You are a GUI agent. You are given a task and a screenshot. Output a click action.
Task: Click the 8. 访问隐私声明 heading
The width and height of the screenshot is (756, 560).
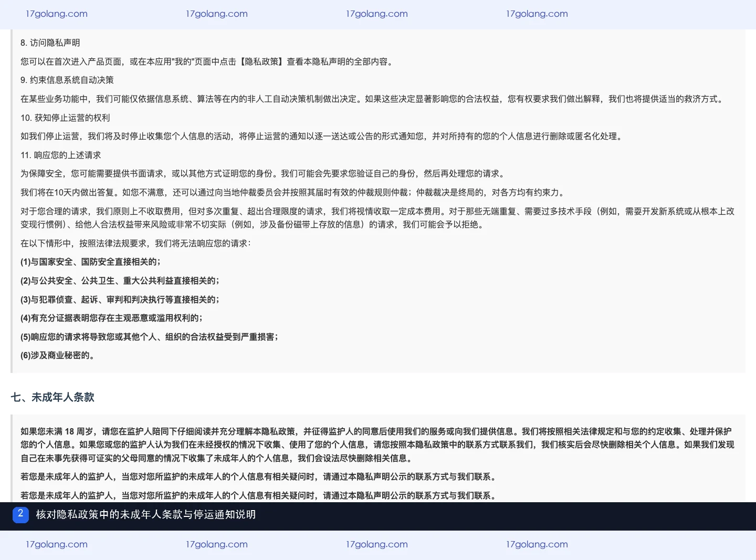(x=50, y=43)
